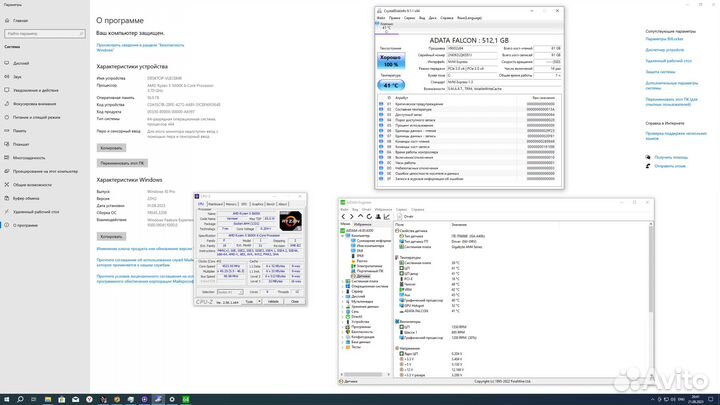
Task: Switch to the Memory tab in CPU-Z
Action: coord(232,203)
